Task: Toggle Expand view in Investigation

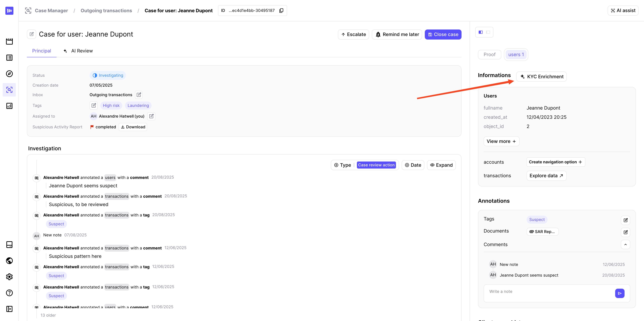Action: (x=441, y=165)
